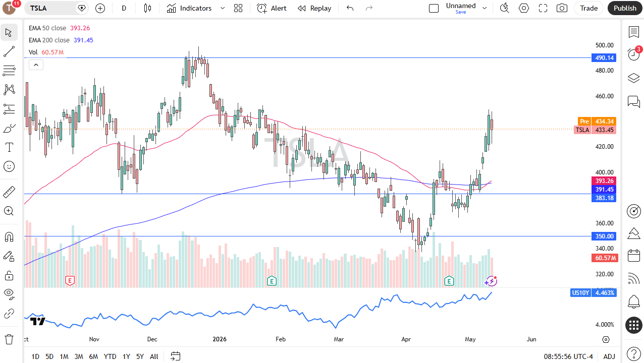Open the Trade panel button
The image size is (644, 363).
tap(588, 8)
